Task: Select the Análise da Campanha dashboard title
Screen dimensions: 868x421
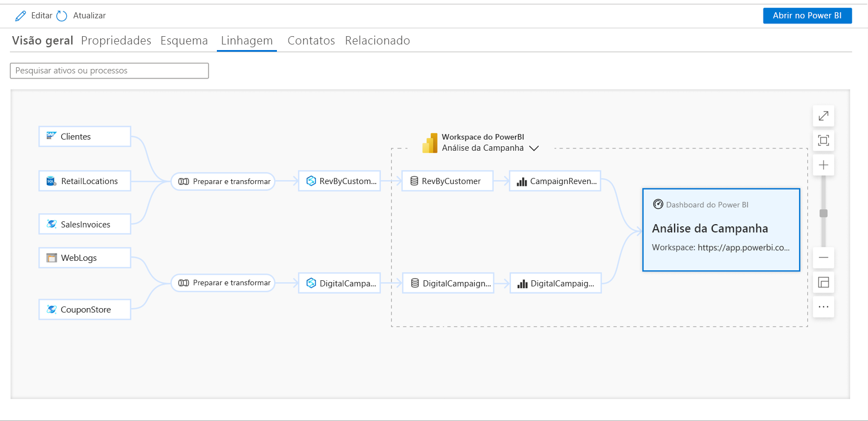Action: click(x=710, y=229)
